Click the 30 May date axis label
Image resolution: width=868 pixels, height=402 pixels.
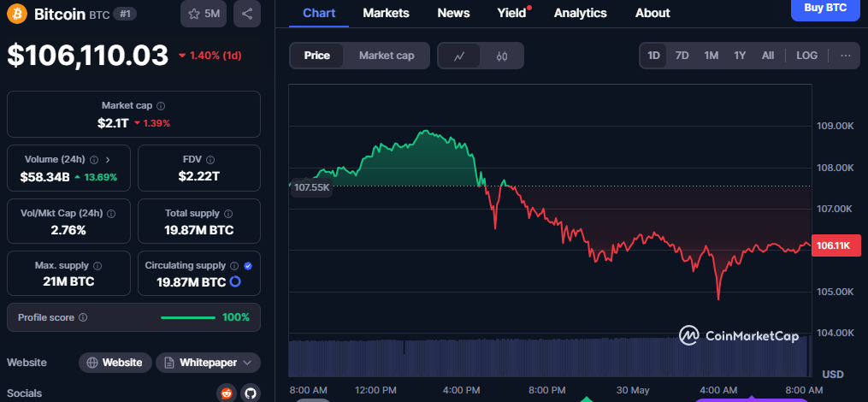[x=632, y=390]
